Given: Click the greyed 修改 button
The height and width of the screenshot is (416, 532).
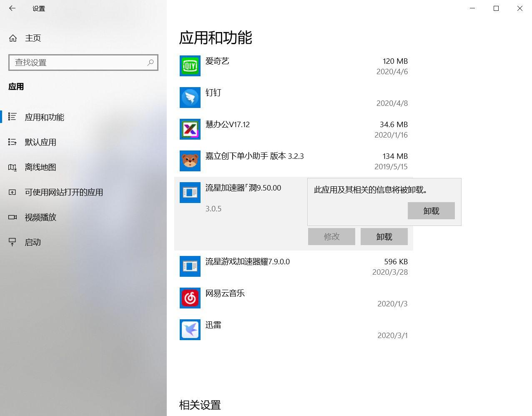Looking at the screenshot, I should point(331,237).
